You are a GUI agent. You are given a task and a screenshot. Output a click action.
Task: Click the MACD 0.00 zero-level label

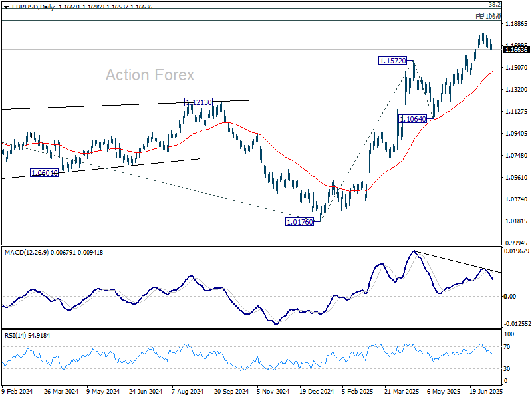[x=511, y=296]
